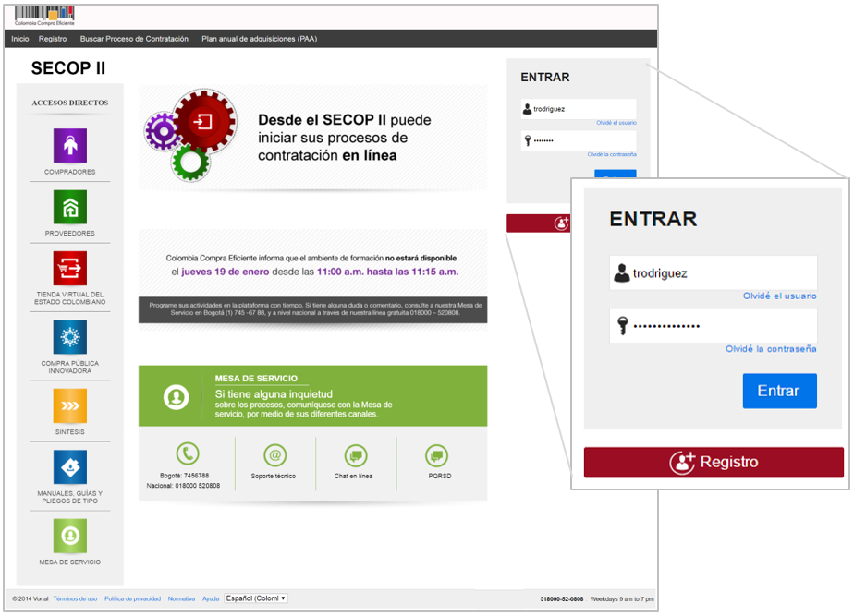Click the green Proveedores icon
Image resolution: width=854 pixels, height=616 pixels.
click(x=70, y=206)
